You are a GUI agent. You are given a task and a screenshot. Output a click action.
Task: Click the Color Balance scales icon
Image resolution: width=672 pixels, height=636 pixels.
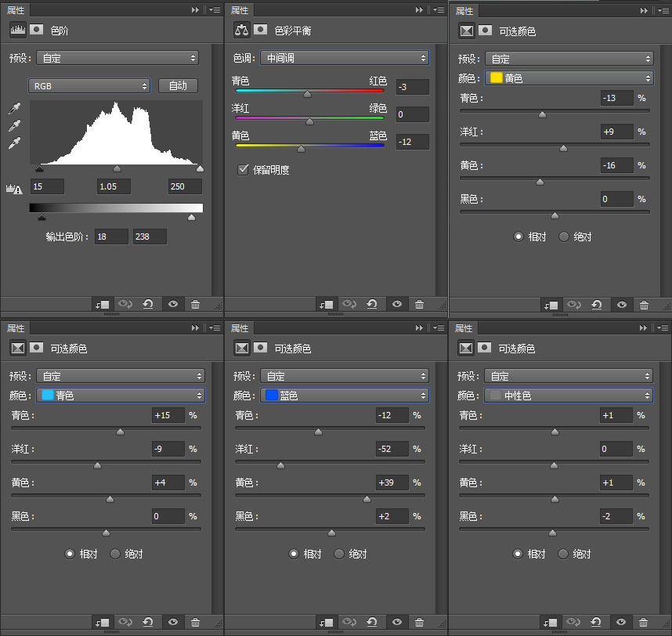point(242,30)
